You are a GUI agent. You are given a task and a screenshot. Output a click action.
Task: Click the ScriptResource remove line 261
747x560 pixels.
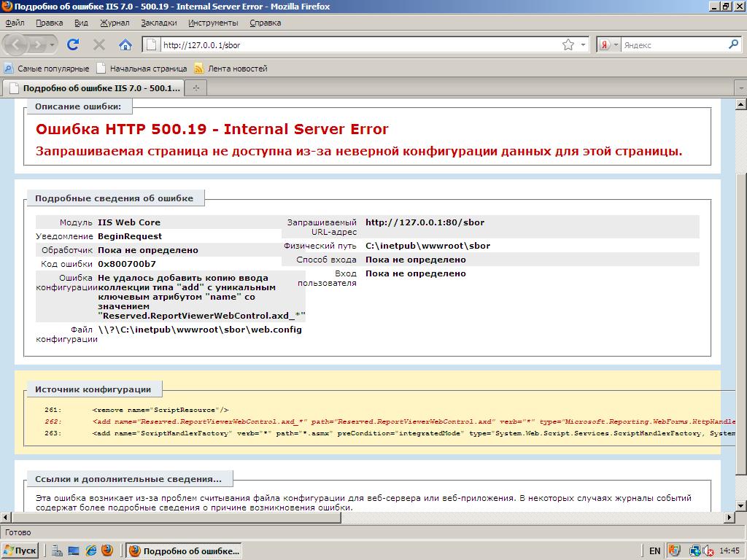(160, 410)
